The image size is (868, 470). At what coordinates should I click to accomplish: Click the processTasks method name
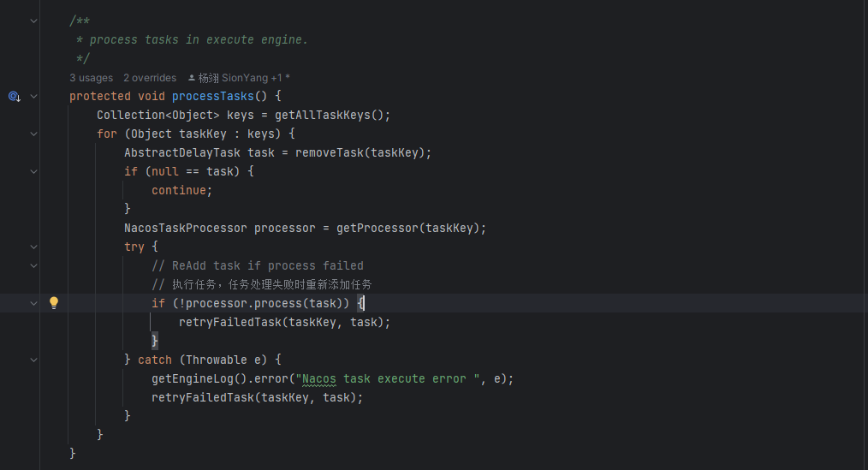[212, 97]
